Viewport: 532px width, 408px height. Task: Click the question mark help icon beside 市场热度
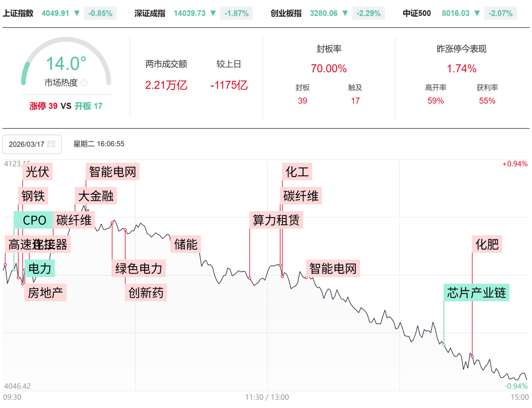coord(84,83)
